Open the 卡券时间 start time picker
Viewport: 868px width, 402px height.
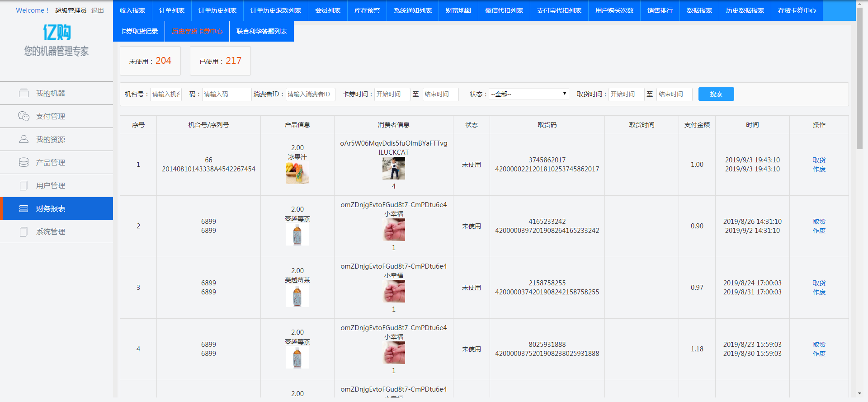392,94
